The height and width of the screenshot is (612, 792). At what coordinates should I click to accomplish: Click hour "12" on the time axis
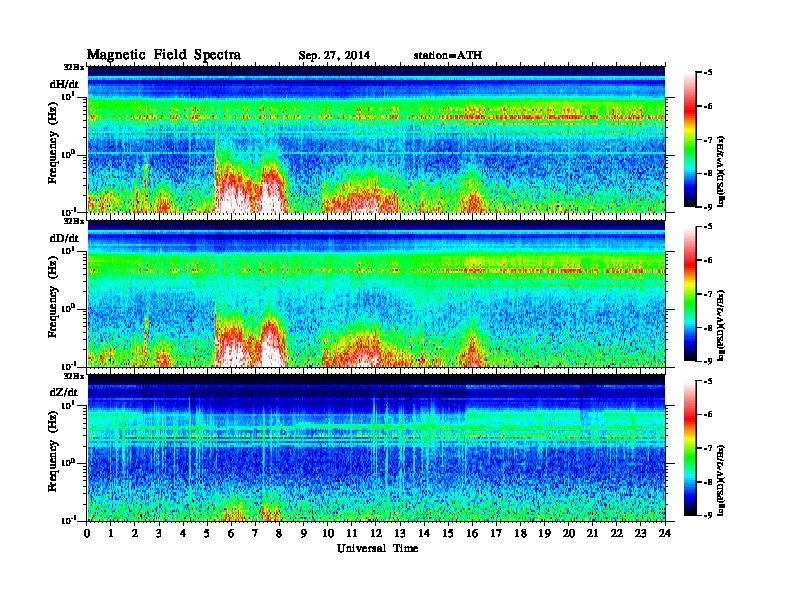tap(376, 534)
